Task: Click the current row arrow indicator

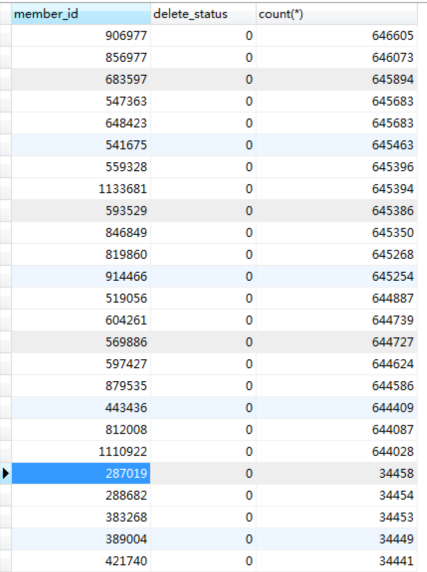Action: point(5,473)
